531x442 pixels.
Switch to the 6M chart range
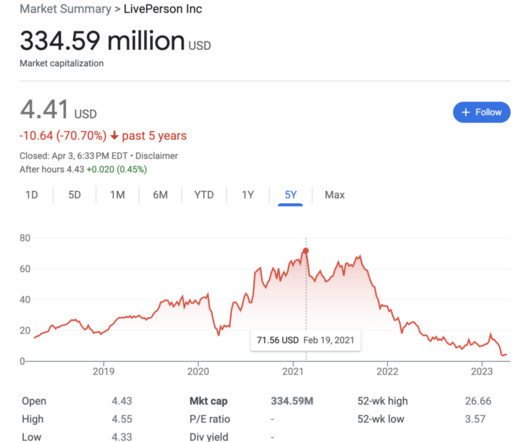click(x=160, y=195)
